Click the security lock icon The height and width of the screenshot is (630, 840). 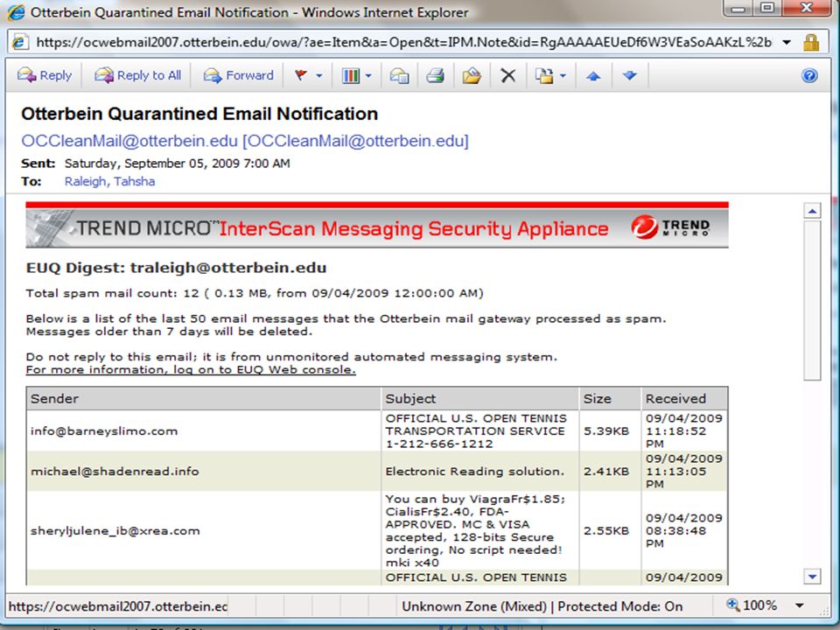click(x=811, y=42)
